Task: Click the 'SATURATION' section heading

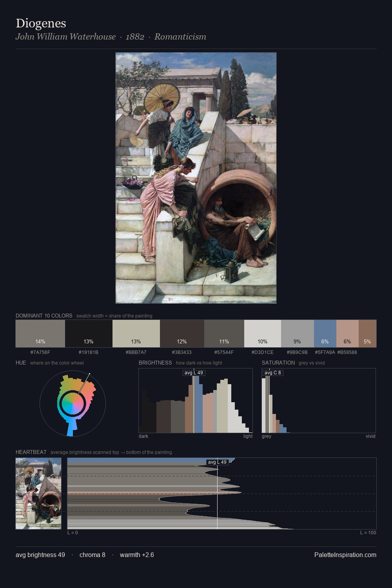Action: tap(278, 363)
